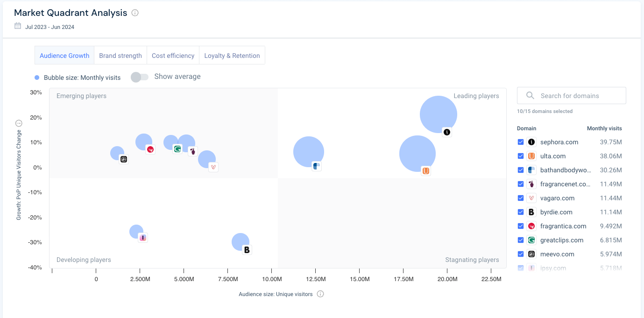The width and height of the screenshot is (644, 318).
Task: Click the info icon next to Market Quadrant Analysis
Action: (135, 13)
